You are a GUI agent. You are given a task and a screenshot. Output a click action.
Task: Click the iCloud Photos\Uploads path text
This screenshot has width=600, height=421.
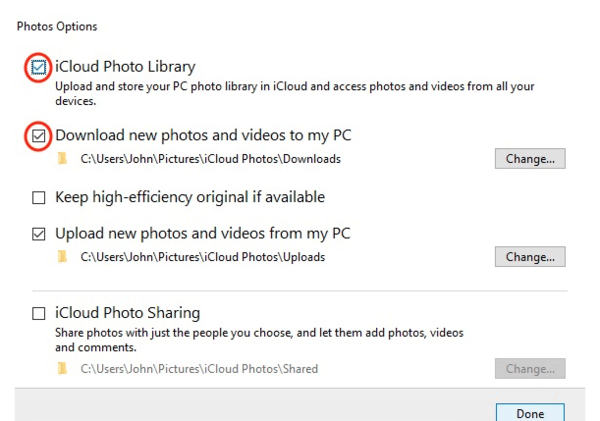click(202, 257)
